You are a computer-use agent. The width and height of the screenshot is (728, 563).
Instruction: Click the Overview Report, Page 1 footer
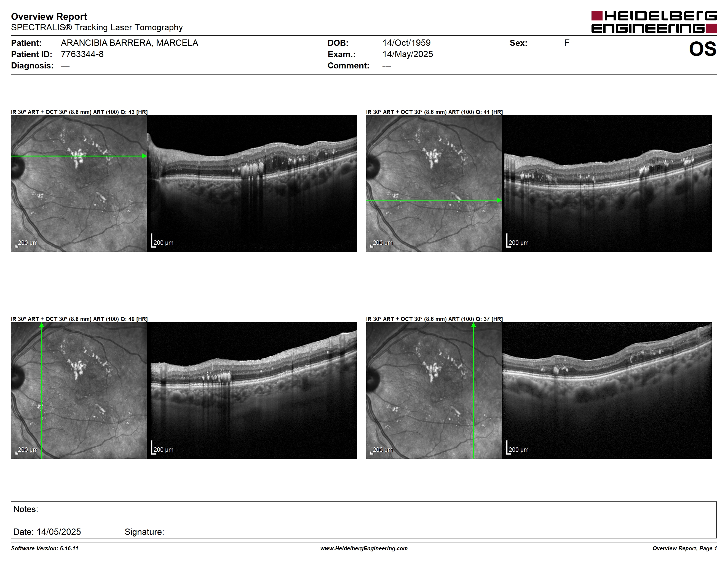coord(685,548)
